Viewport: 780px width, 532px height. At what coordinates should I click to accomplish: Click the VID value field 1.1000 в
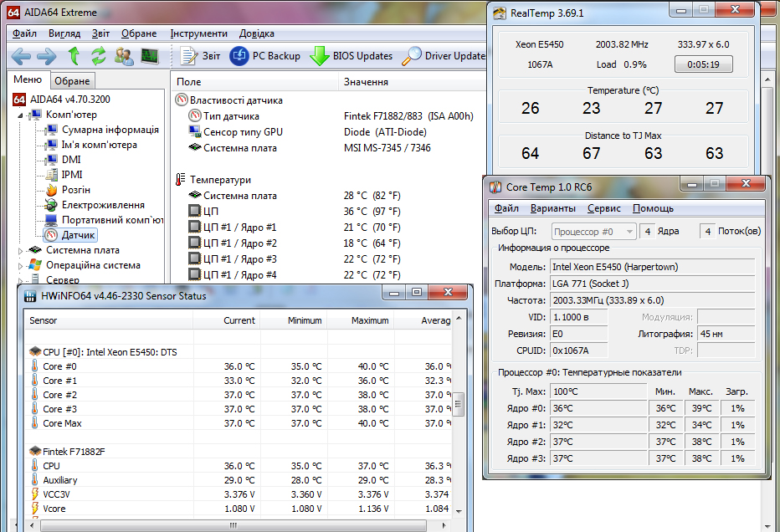point(578,317)
